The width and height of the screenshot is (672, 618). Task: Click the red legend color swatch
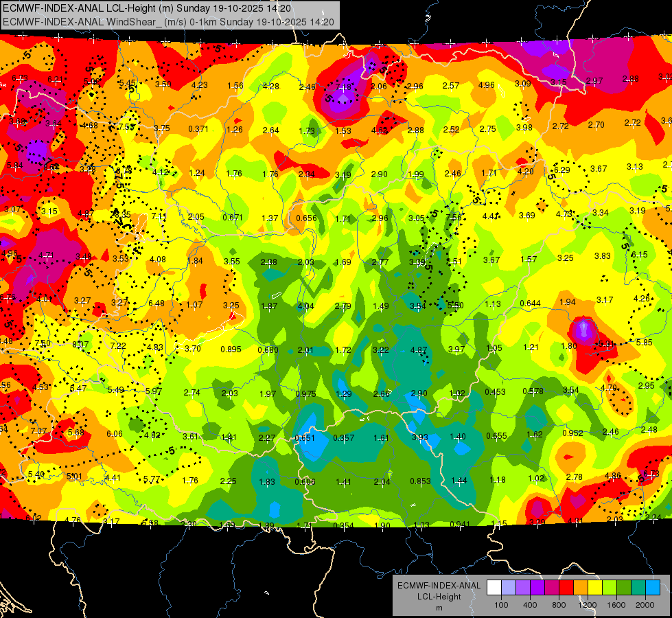[566, 588]
